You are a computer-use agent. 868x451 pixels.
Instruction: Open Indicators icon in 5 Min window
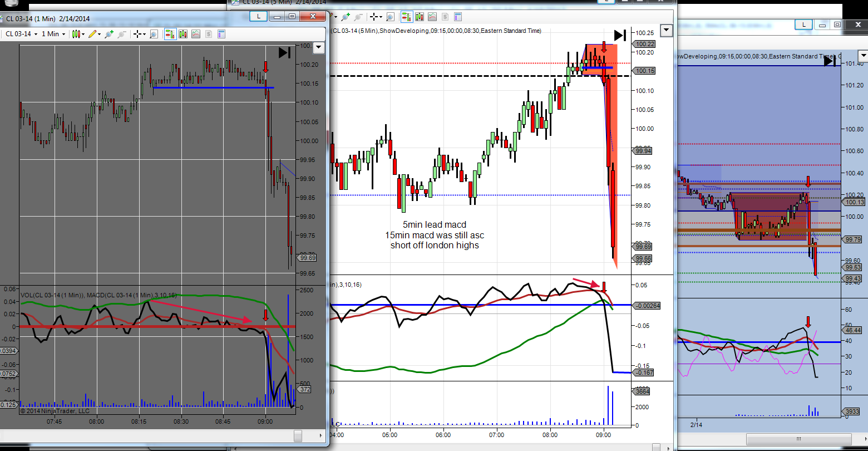432,17
